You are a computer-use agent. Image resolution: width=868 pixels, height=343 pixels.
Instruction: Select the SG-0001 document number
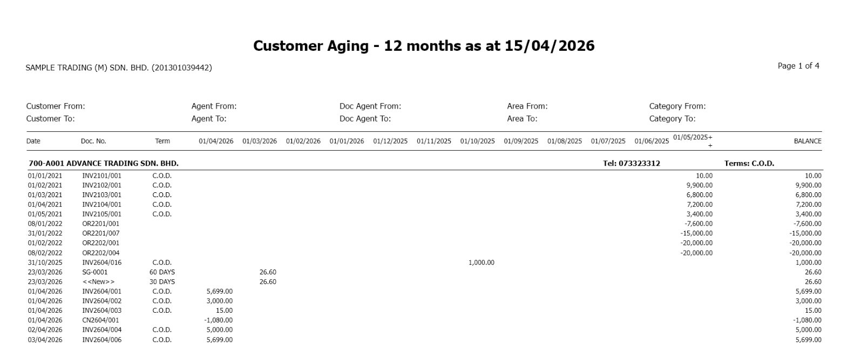(94, 272)
